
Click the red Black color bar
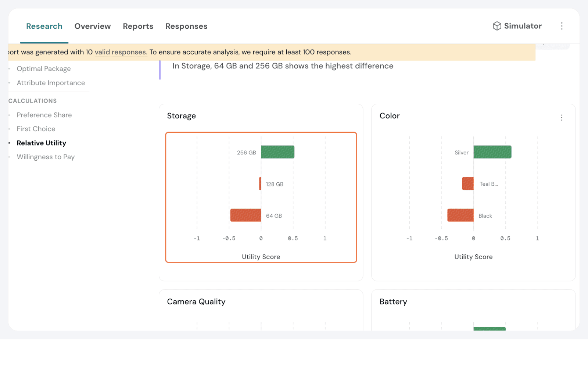(x=460, y=215)
